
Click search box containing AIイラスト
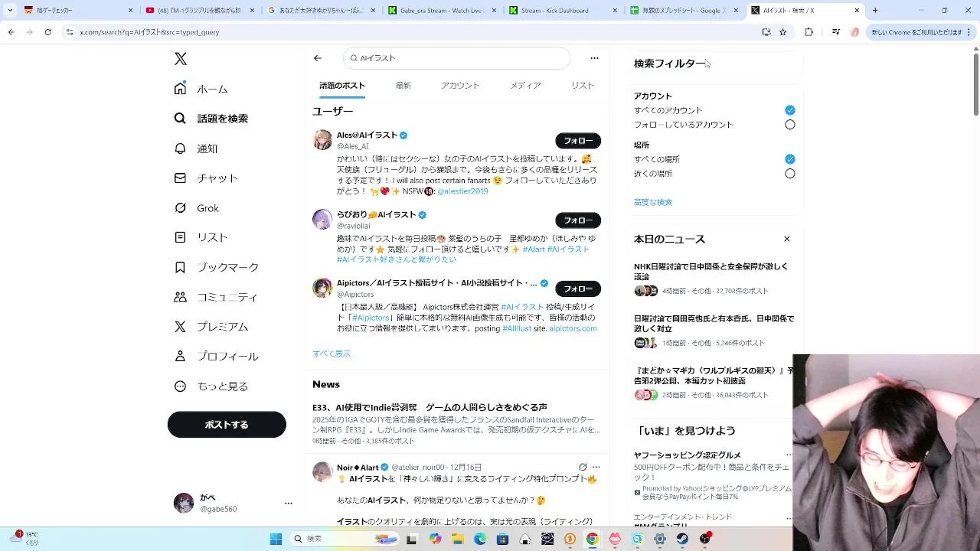tap(457, 58)
